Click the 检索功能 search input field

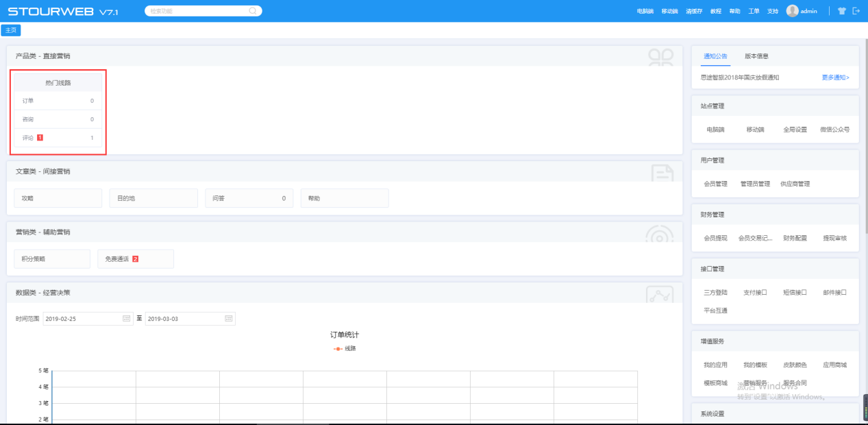[197, 11]
